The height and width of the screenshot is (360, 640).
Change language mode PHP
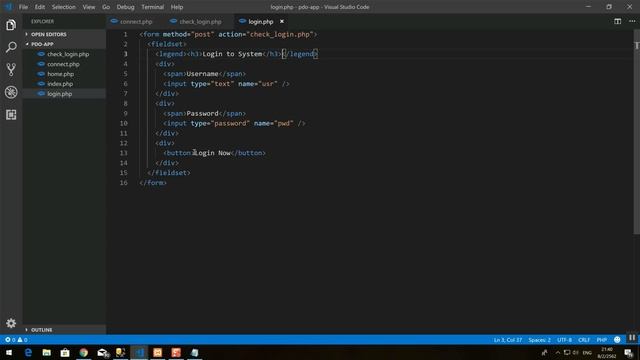pyautogui.click(x=601, y=340)
